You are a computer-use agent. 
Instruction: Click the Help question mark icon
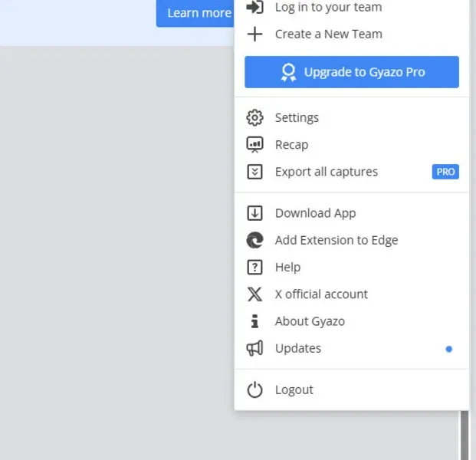point(254,268)
